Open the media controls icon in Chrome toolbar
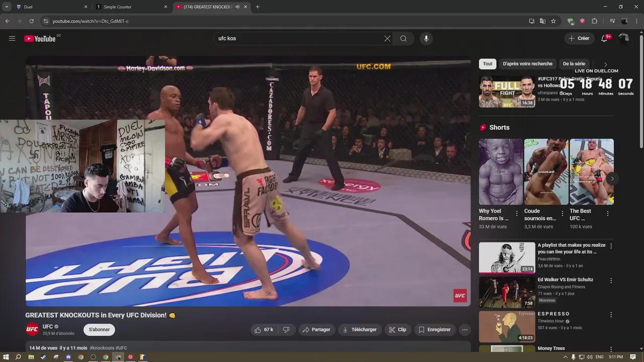This screenshot has width=644, height=362. pos(612,21)
